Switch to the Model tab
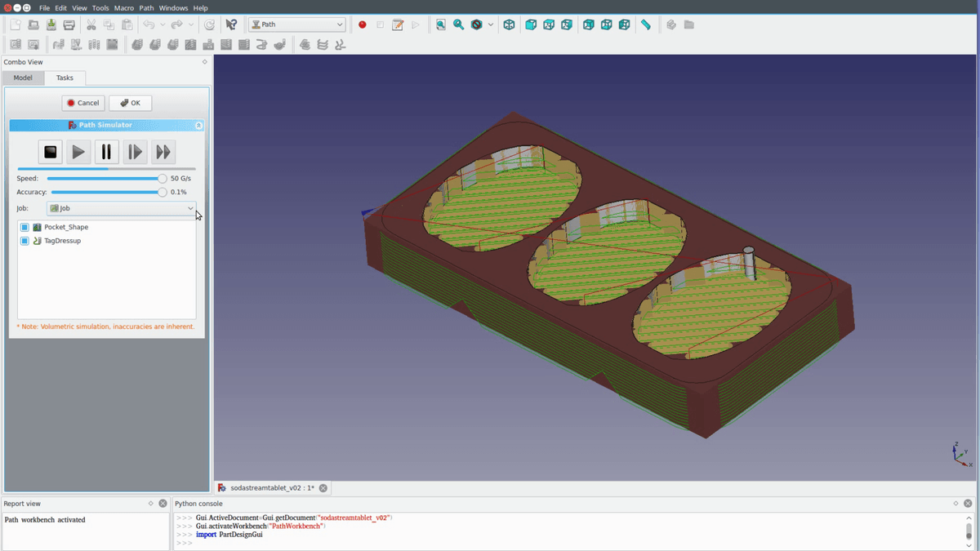 pyautogui.click(x=23, y=78)
